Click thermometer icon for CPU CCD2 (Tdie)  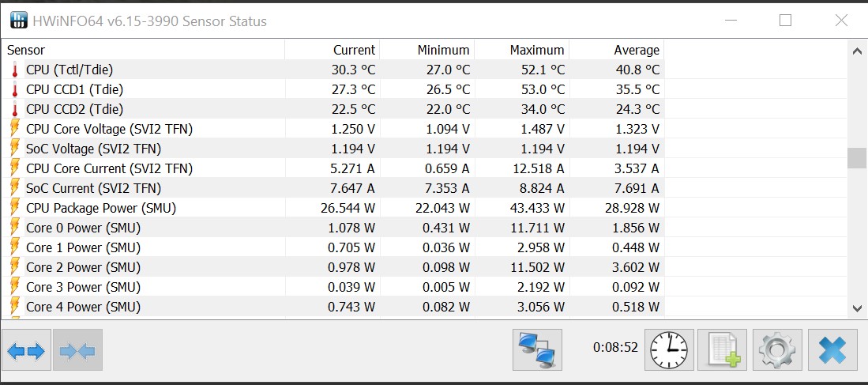(x=15, y=109)
